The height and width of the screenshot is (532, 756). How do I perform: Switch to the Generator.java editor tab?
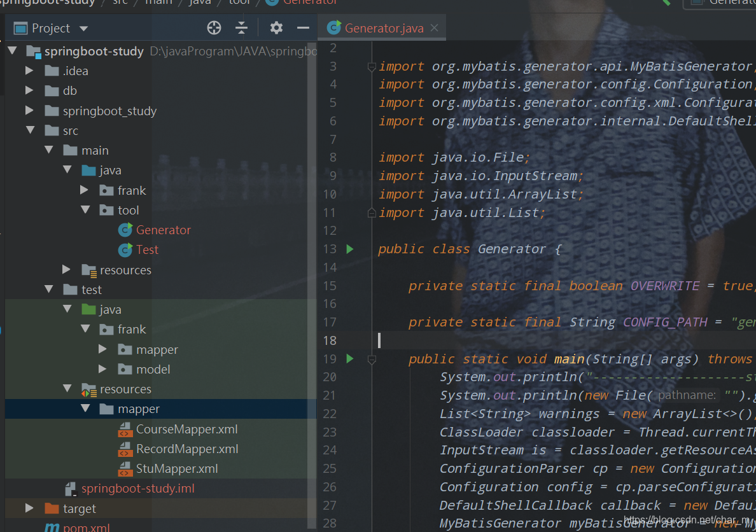(382, 28)
